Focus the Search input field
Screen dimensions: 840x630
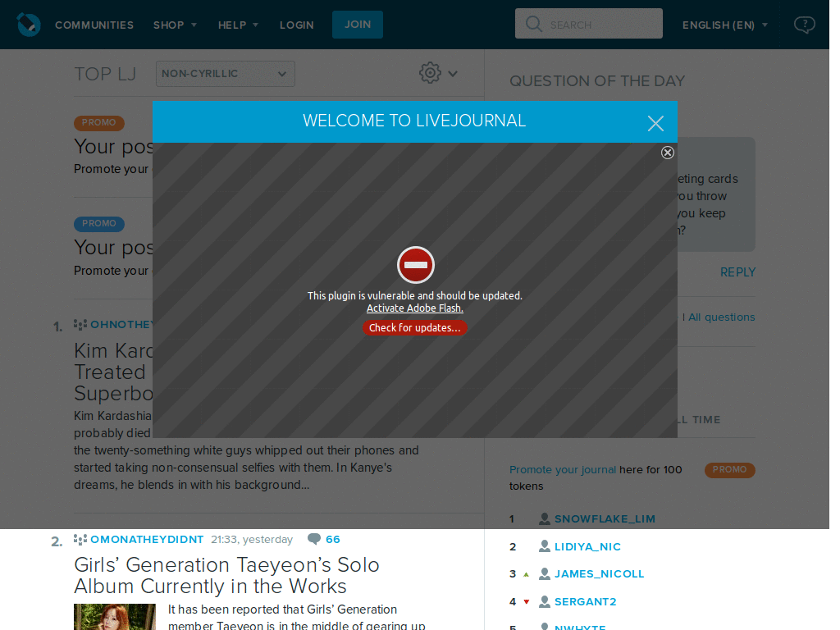coord(589,24)
